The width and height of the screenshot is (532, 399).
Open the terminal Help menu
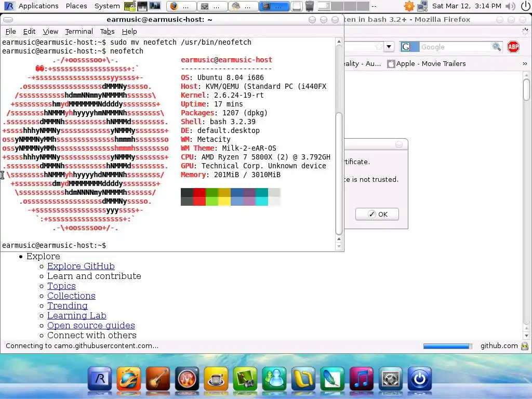pyautogui.click(x=129, y=31)
